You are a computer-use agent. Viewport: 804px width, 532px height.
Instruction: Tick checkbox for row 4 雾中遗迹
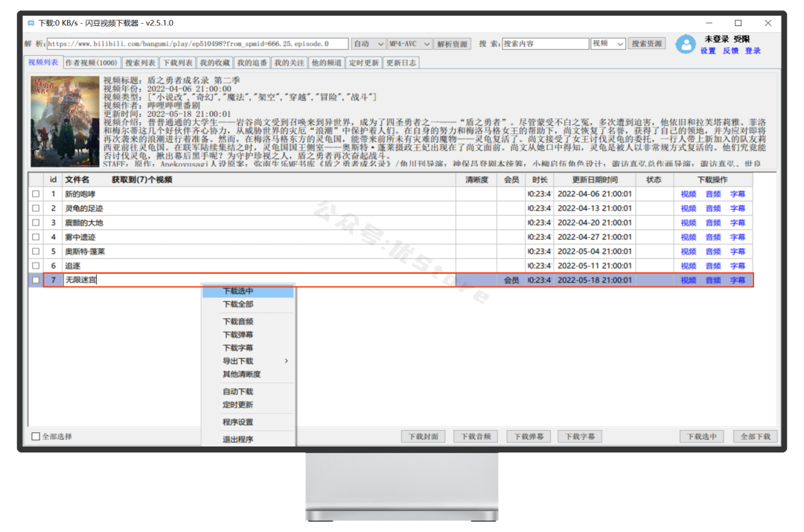tap(36, 237)
